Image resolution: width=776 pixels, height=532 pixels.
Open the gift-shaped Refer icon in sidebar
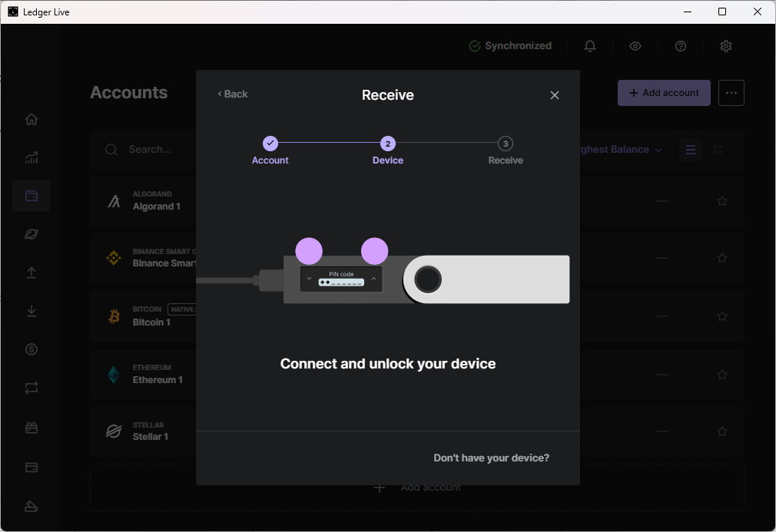pos(32,428)
